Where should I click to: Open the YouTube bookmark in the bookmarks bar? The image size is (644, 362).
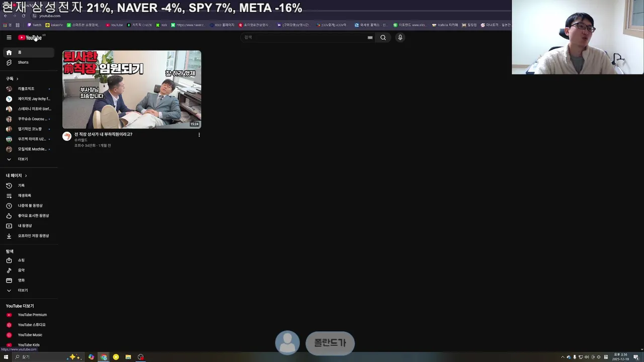pos(114,25)
